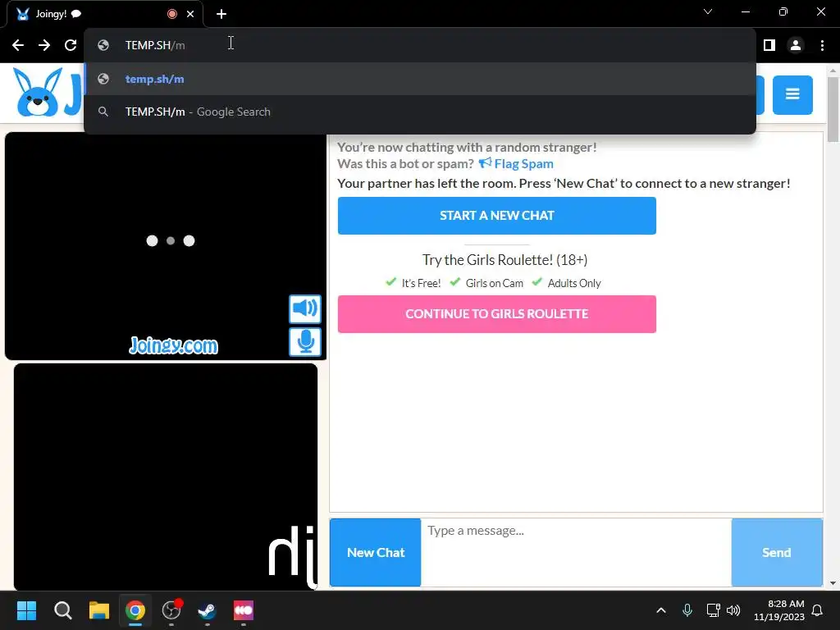Screen dimensions: 840x630
Task: Open the blue hamburger menu
Action: click(792, 95)
